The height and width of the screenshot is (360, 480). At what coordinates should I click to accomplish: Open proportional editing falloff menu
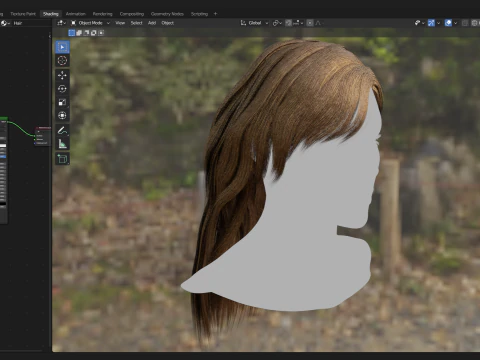coord(319,23)
